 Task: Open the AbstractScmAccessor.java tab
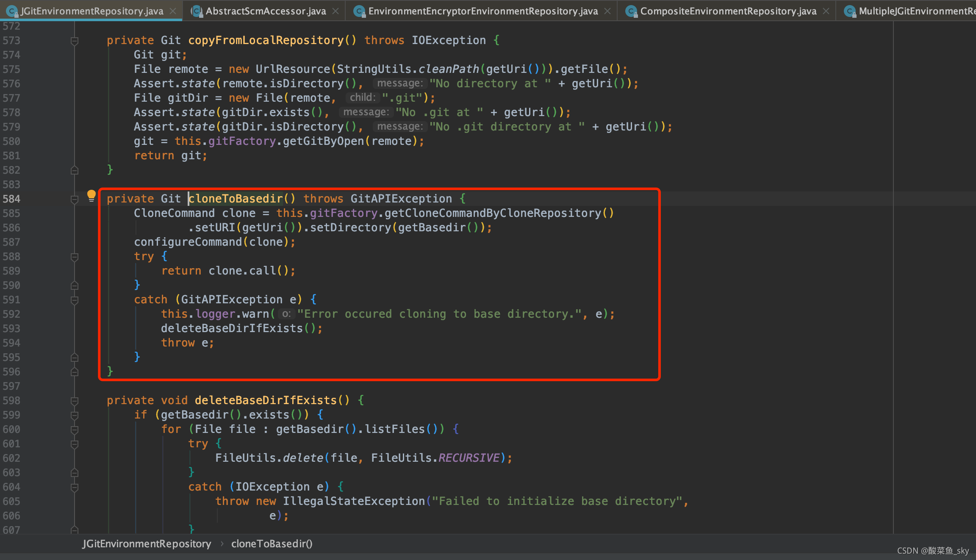coord(266,11)
